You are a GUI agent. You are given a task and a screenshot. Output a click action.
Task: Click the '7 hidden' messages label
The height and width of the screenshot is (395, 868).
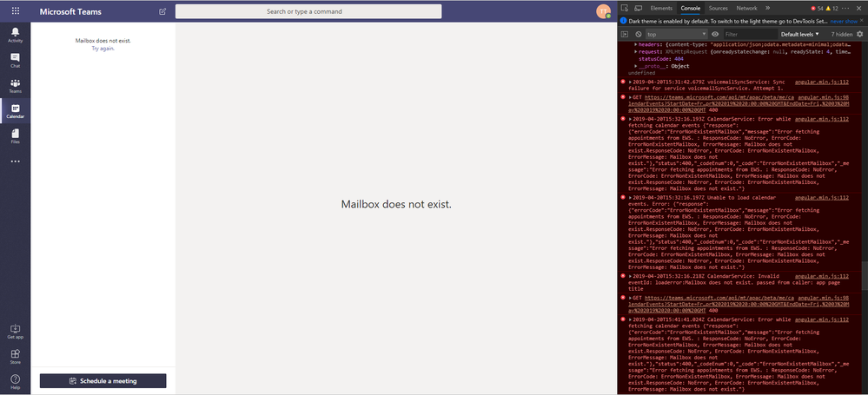point(841,35)
